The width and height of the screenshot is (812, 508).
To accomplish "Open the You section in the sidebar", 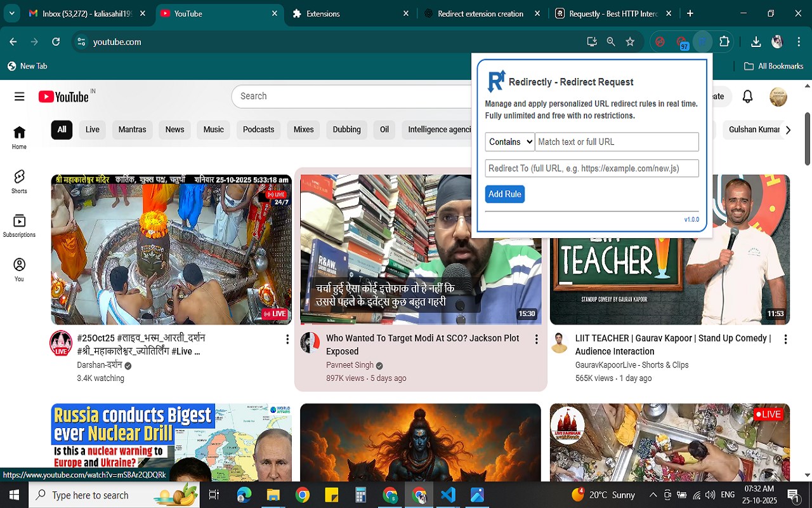I will [x=19, y=269].
